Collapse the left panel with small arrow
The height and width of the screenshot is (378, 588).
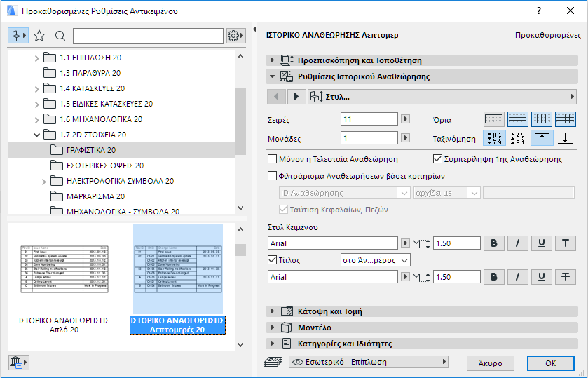254,29
